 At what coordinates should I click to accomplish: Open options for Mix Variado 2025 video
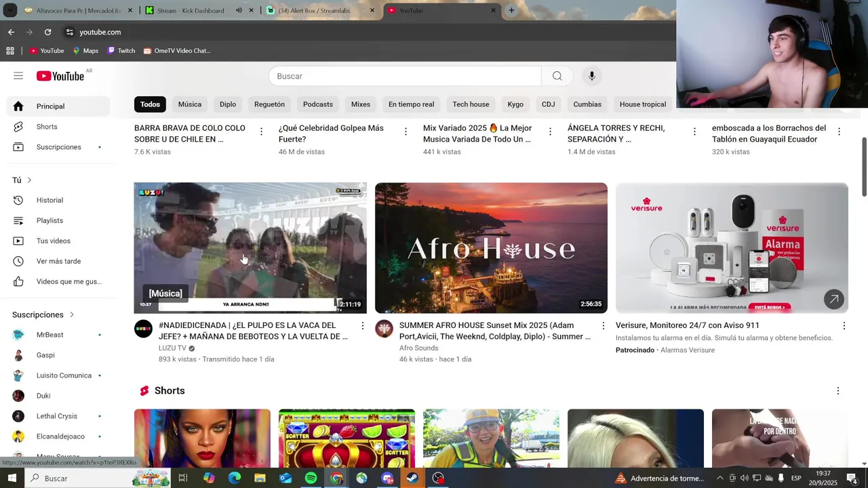click(550, 131)
